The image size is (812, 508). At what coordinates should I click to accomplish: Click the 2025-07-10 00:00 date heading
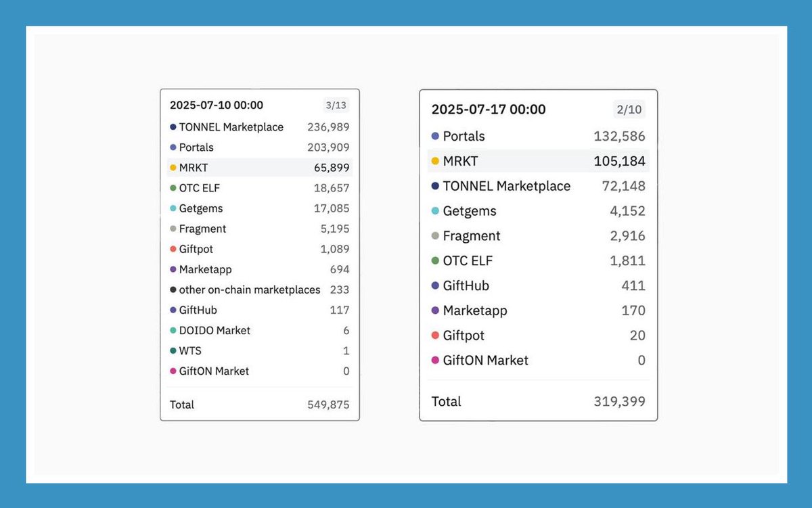point(217,105)
